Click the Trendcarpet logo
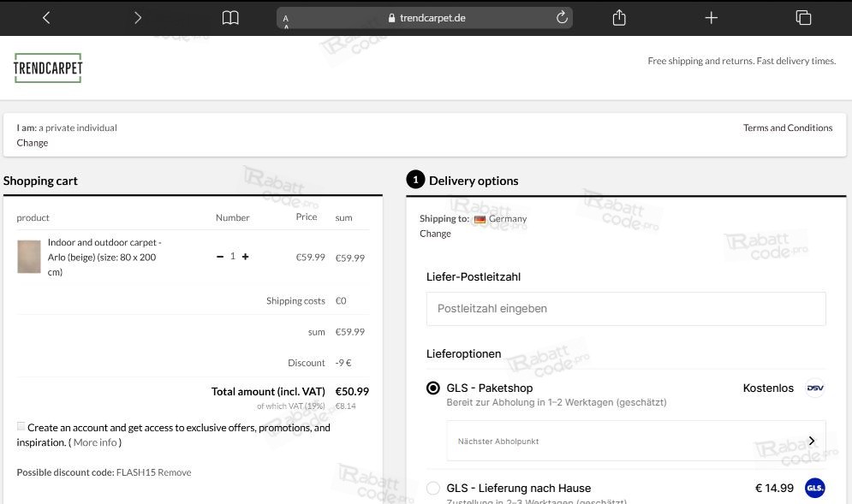The height and width of the screenshot is (504, 852). point(48,68)
